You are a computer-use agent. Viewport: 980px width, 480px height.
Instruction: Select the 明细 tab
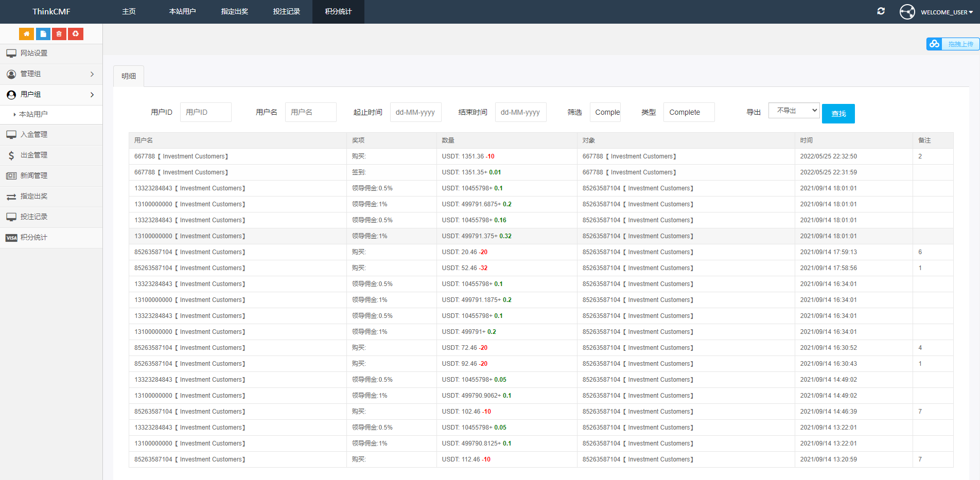pos(129,76)
